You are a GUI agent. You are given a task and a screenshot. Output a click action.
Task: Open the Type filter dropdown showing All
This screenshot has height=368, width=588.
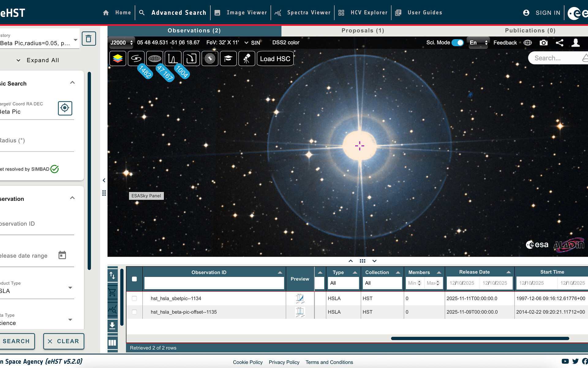coord(343,283)
